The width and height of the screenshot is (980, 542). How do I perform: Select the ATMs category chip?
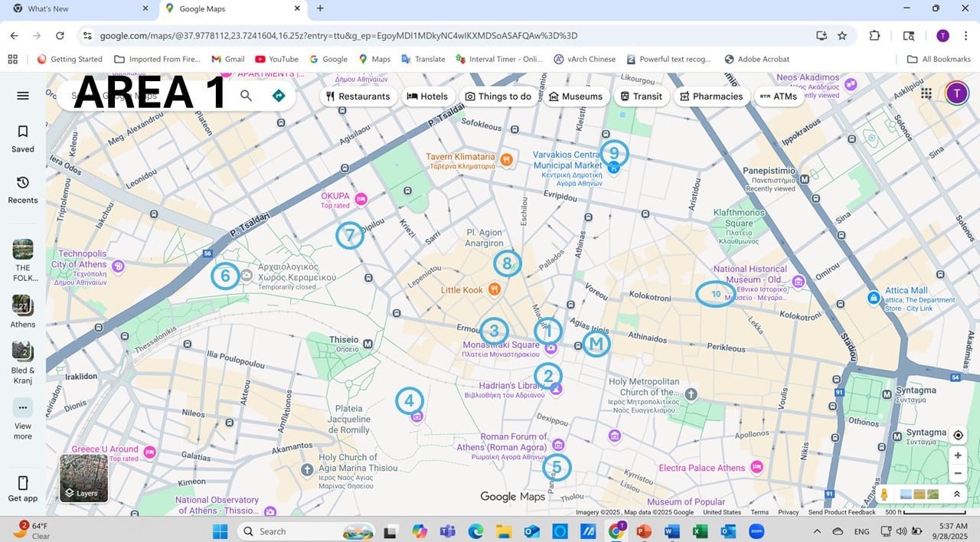click(779, 96)
